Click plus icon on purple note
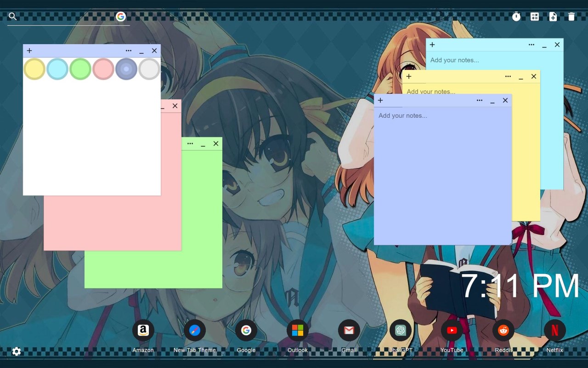 pyautogui.click(x=380, y=100)
